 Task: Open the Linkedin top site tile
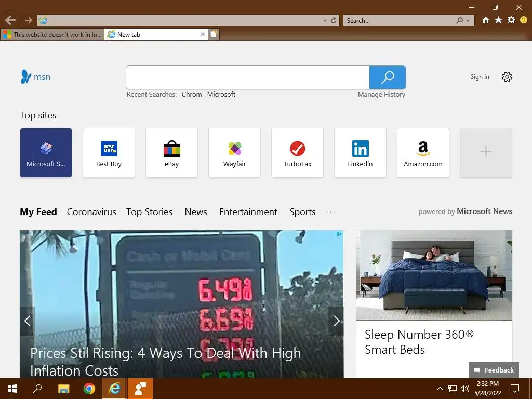pos(361,153)
